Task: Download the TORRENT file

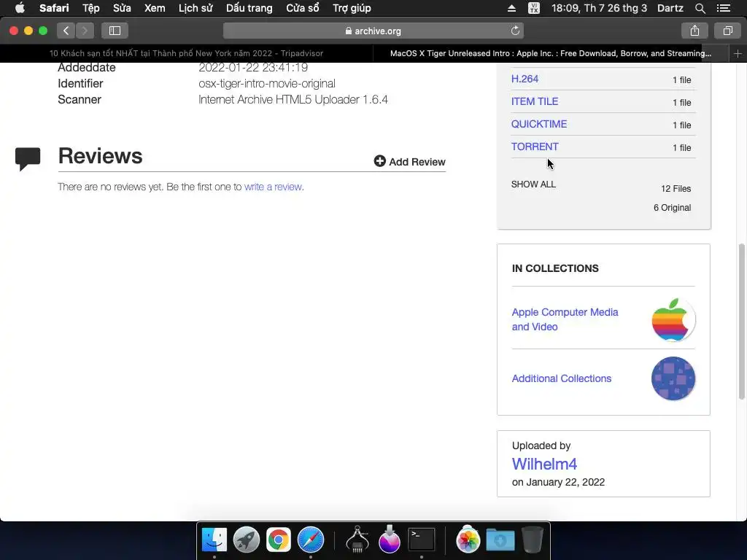Action: click(x=535, y=147)
